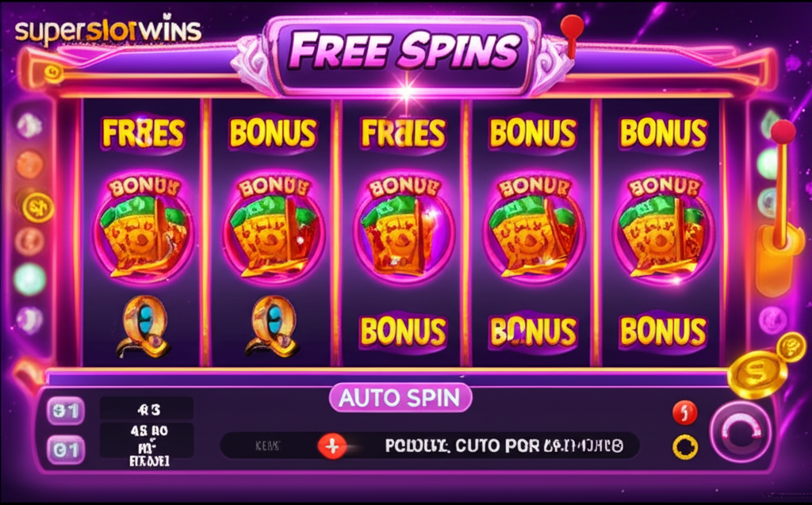The width and height of the screenshot is (812, 505).
Task: Select the bonus money bag in first reel
Action: pos(144,227)
